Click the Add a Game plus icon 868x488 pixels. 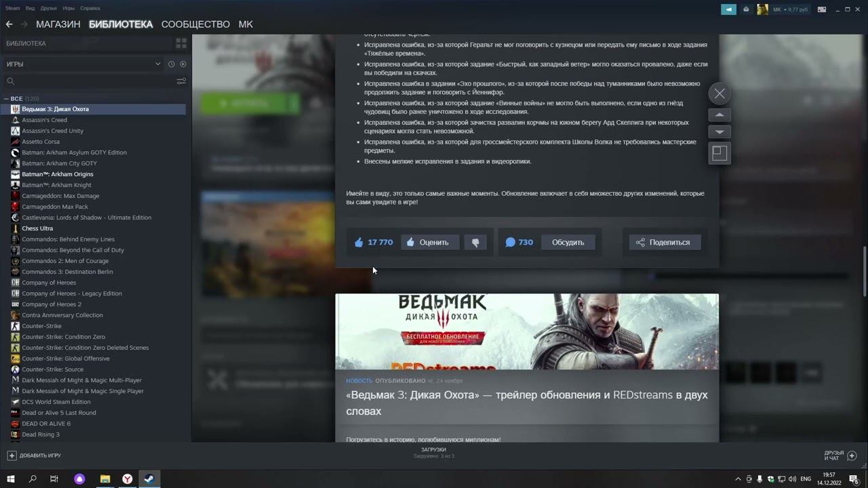pos(12,455)
